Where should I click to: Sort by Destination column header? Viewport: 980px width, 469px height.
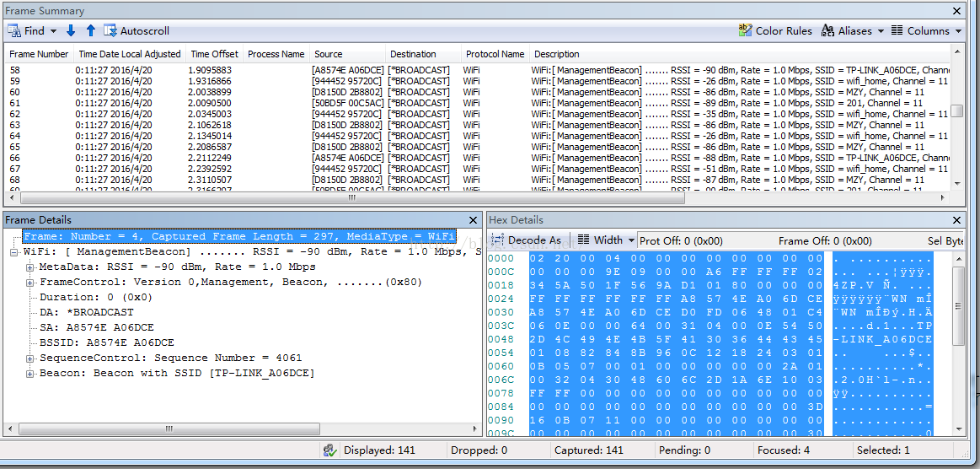click(424, 54)
